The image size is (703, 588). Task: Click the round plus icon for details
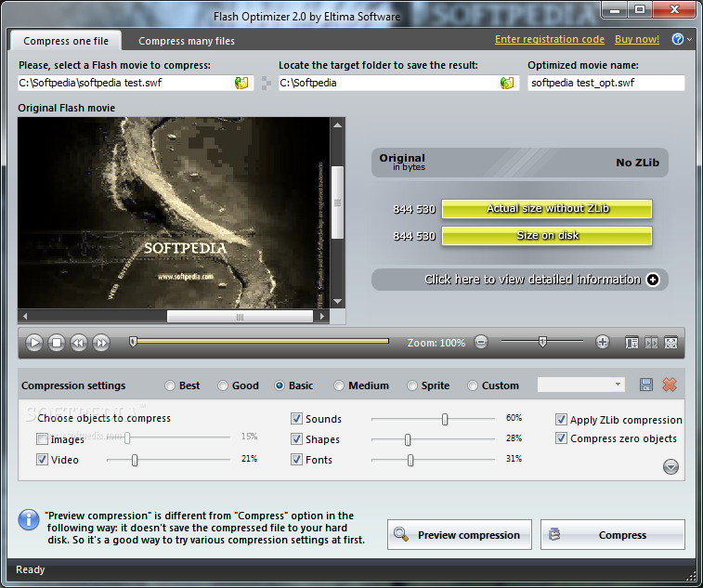pyautogui.click(x=653, y=280)
